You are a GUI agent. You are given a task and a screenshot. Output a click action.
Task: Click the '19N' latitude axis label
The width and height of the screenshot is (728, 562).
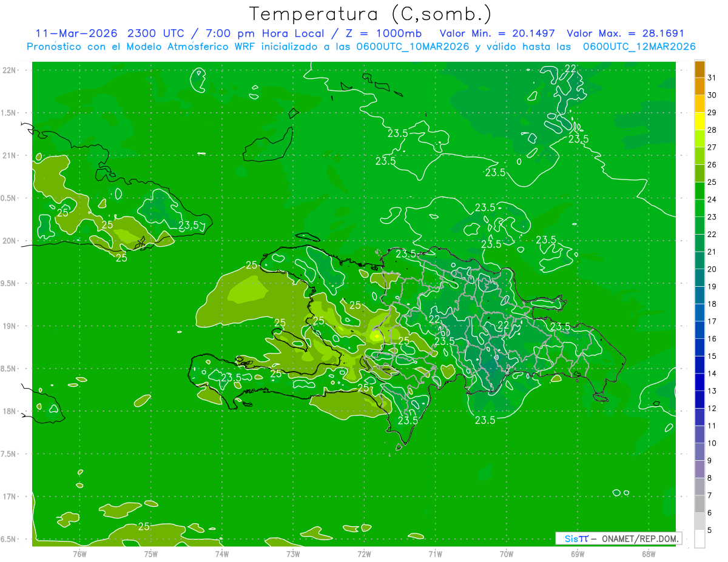(10, 326)
